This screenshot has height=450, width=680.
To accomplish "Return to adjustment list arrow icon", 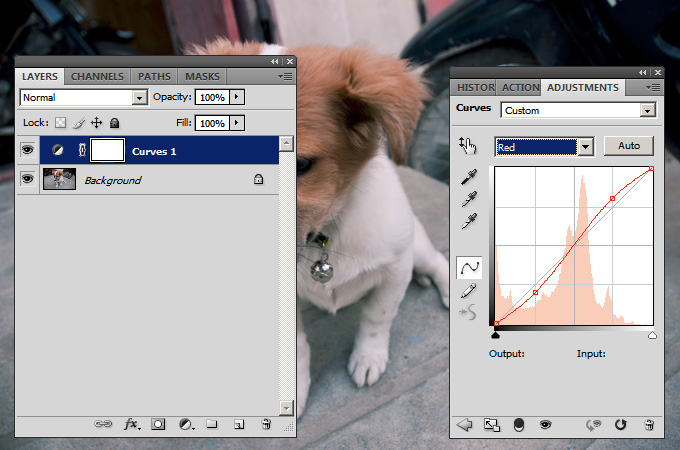I will click(x=464, y=425).
